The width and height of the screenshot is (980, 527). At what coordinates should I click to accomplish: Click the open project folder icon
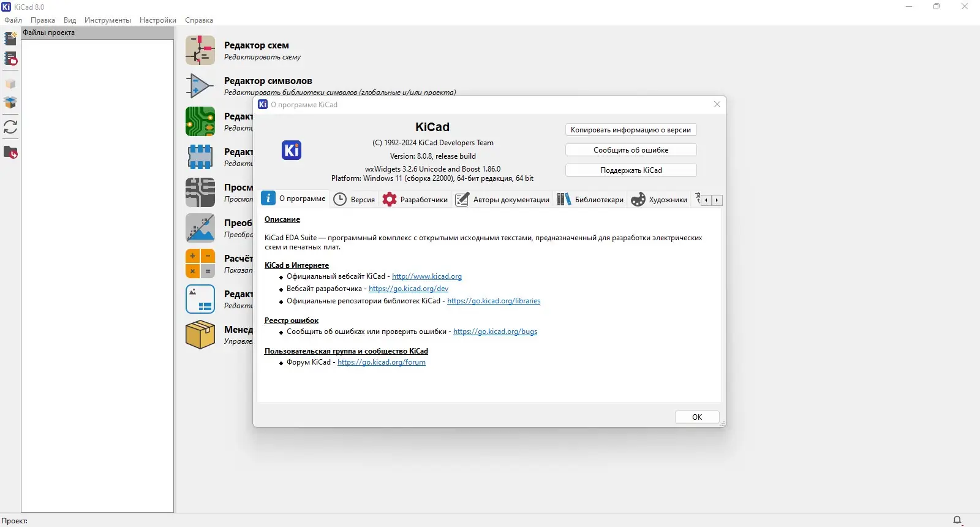[10, 152]
